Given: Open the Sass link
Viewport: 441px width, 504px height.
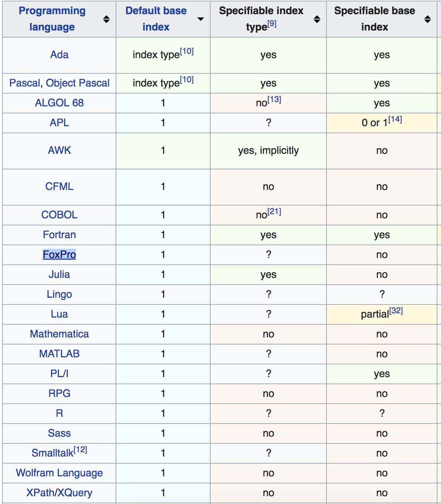Looking at the screenshot, I should point(59,433).
